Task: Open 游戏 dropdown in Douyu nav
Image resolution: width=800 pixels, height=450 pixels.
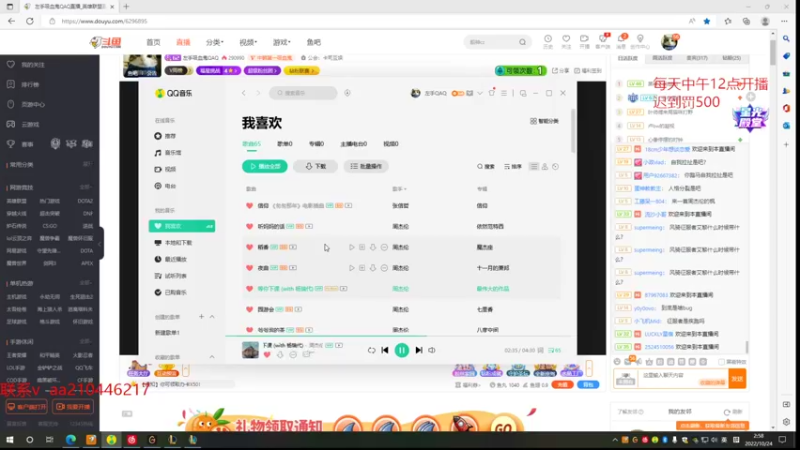Action: pyautogui.click(x=282, y=42)
